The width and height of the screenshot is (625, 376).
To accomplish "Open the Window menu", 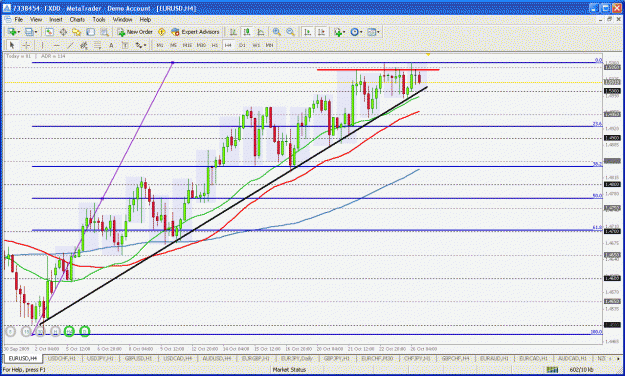I will coord(122,19).
